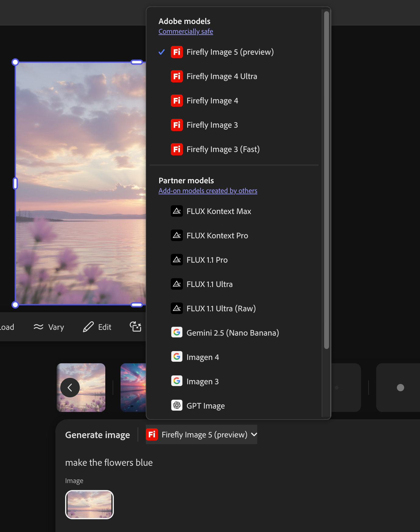The width and height of the screenshot is (420, 532).
Task: Collapse the Firefly Image 5 model dropdown
Action: pos(201,435)
